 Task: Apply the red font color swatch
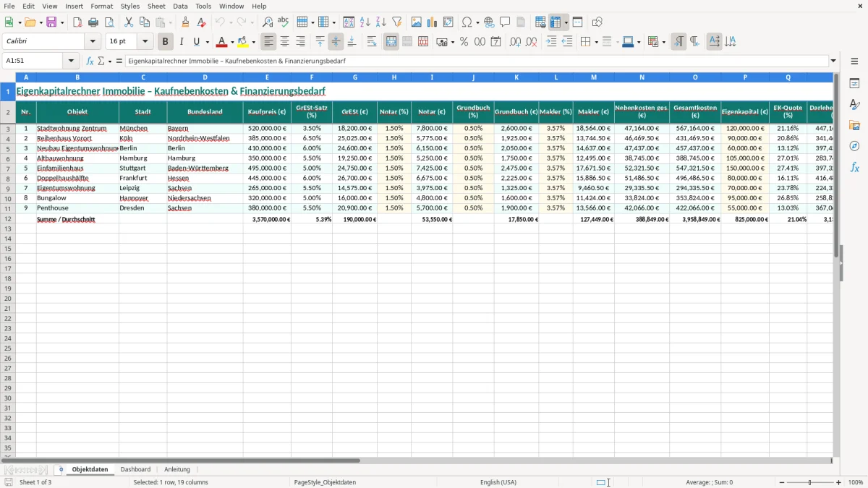pos(221,42)
